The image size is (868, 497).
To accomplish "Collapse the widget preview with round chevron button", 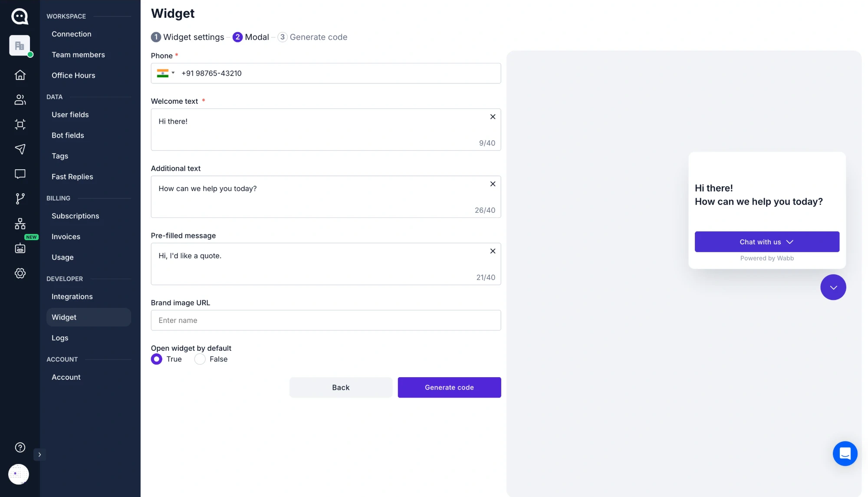I will [833, 287].
